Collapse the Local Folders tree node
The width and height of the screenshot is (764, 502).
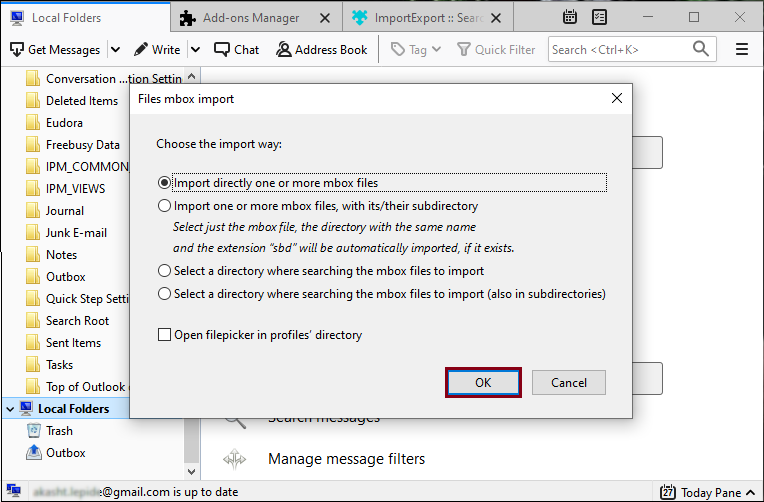(x=10, y=409)
